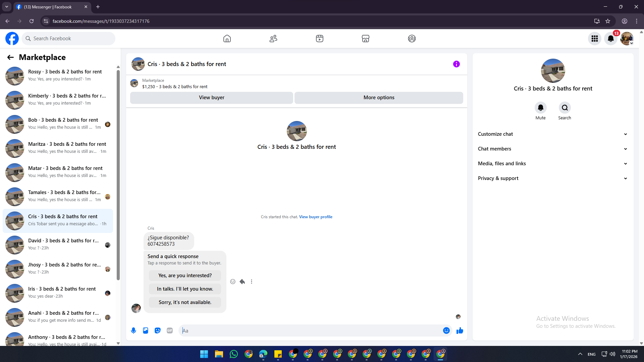The image size is (644, 362).
Task: Expand the Customize chat section
Action: click(553, 134)
